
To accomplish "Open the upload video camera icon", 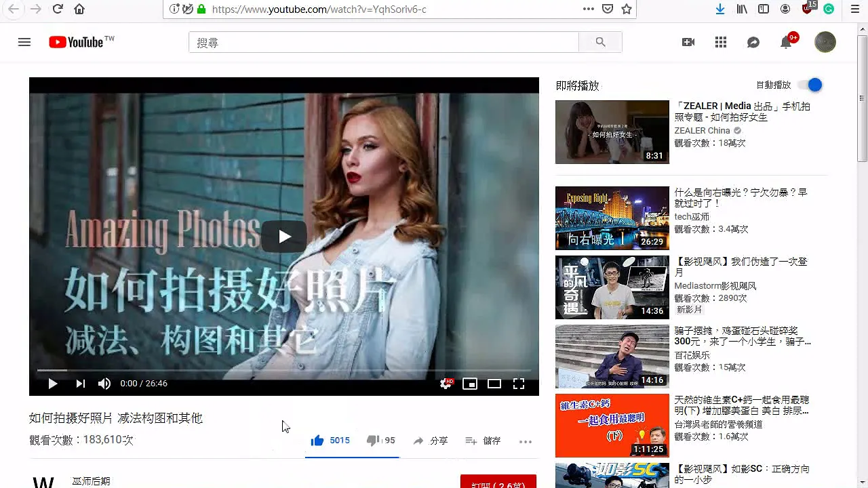I will tap(688, 42).
